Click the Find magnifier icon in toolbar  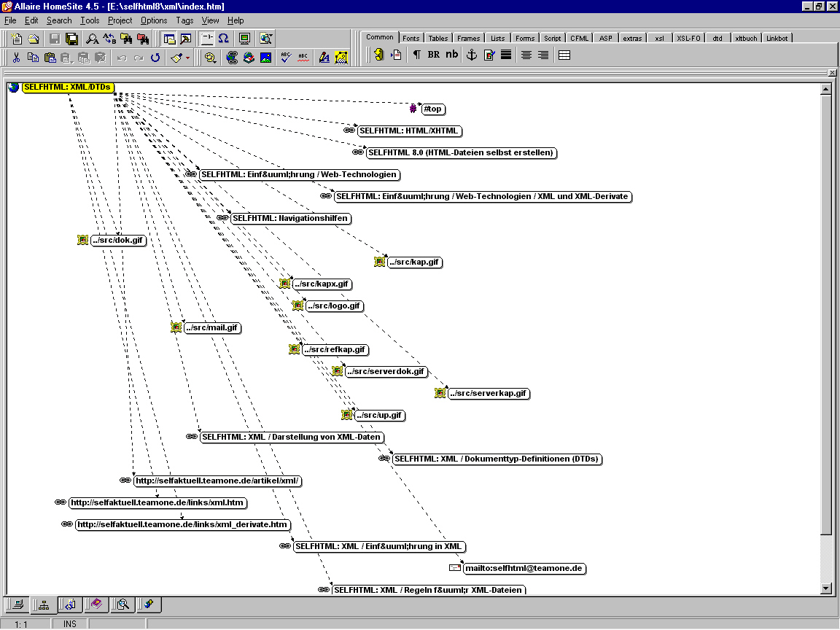tap(93, 39)
